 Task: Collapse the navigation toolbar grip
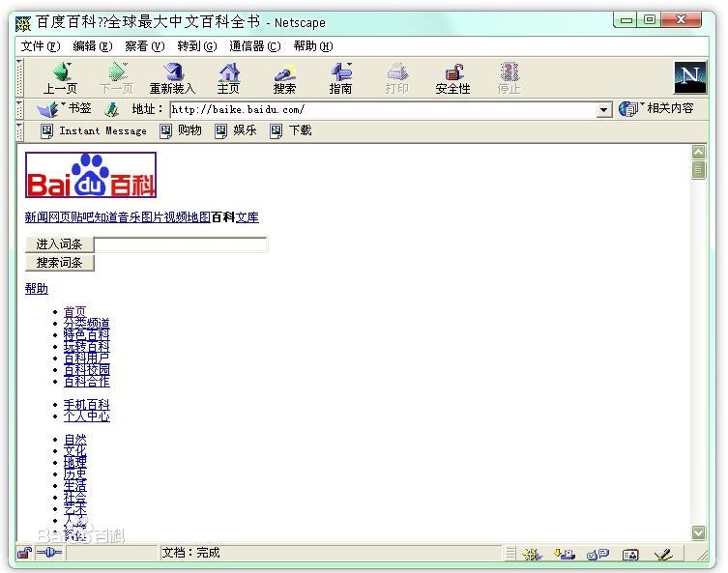(x=19, y=77)
